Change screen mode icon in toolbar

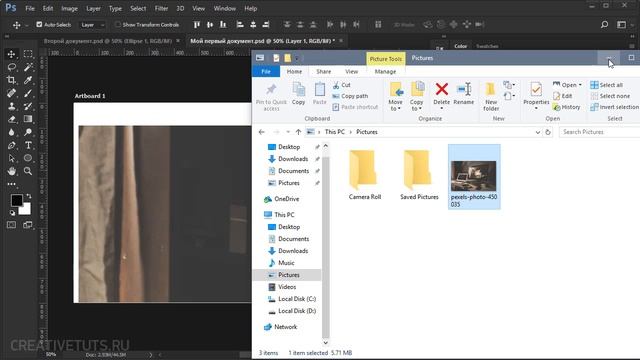point(28,225)
